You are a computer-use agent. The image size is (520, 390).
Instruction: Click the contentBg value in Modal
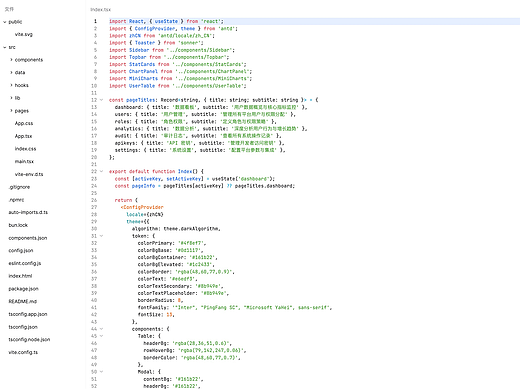coord(188,379)
